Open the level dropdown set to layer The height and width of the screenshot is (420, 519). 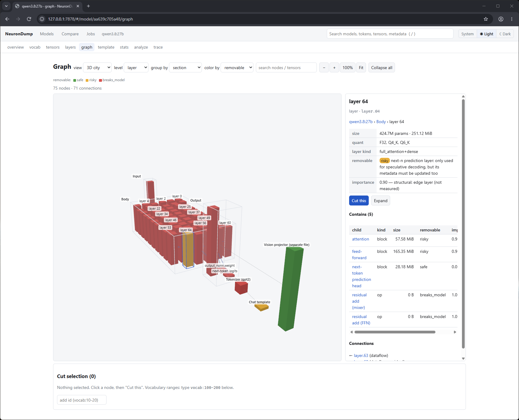pyautogui.click(x=136, y=68)
